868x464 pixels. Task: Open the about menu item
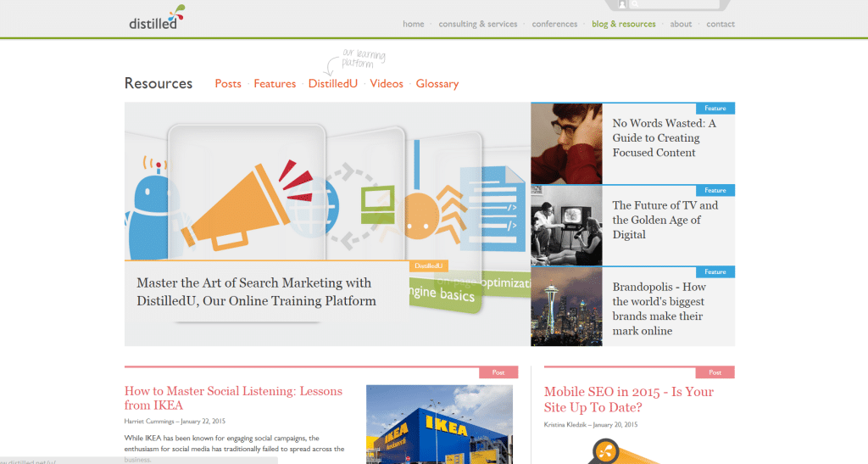(x=681, y=24)
